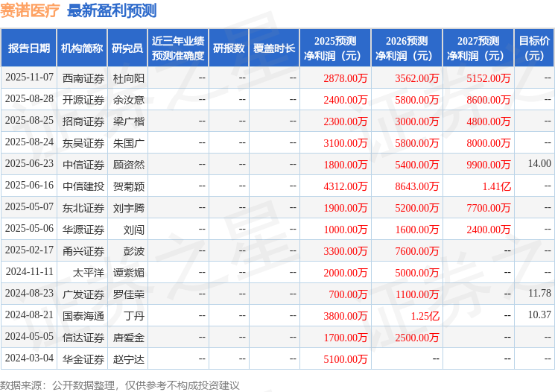Screen dimensions: 555x392
Task: Click the 目标价(元) column header
Action: pos(533,48)
